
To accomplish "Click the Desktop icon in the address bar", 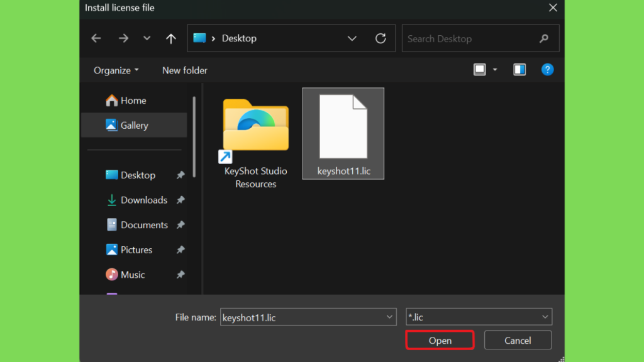I will [x=199, y=38].
